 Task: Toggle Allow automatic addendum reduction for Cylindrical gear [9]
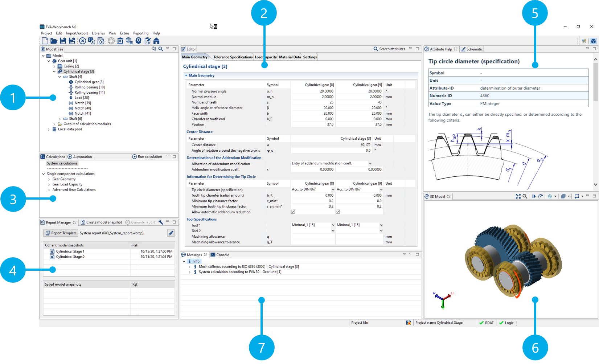[338, 212]
